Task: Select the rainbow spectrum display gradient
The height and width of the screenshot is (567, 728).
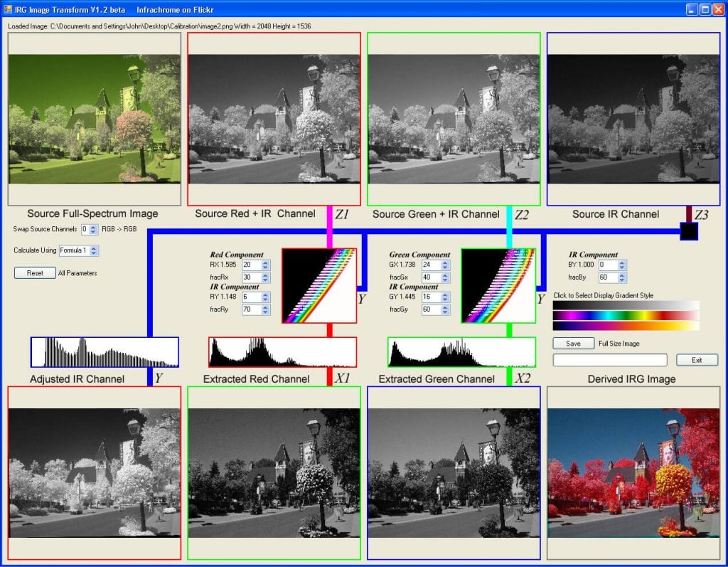Action: [x=626, y=316]
